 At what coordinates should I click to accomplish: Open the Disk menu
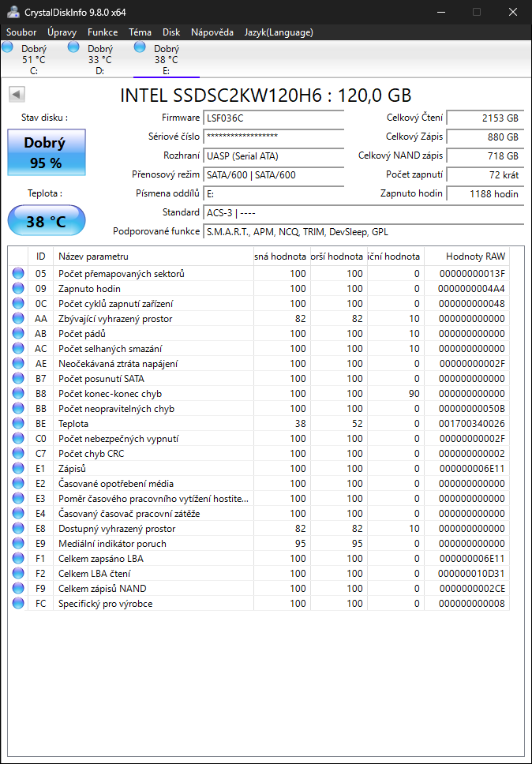tap(171, 32)
